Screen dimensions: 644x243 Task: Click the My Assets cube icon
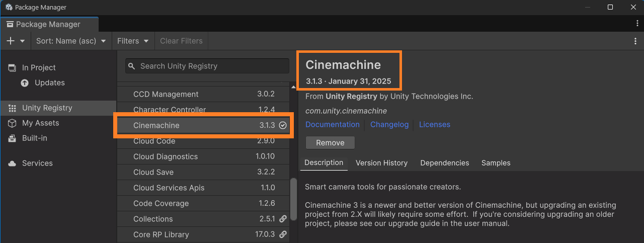tap(12, 123)
